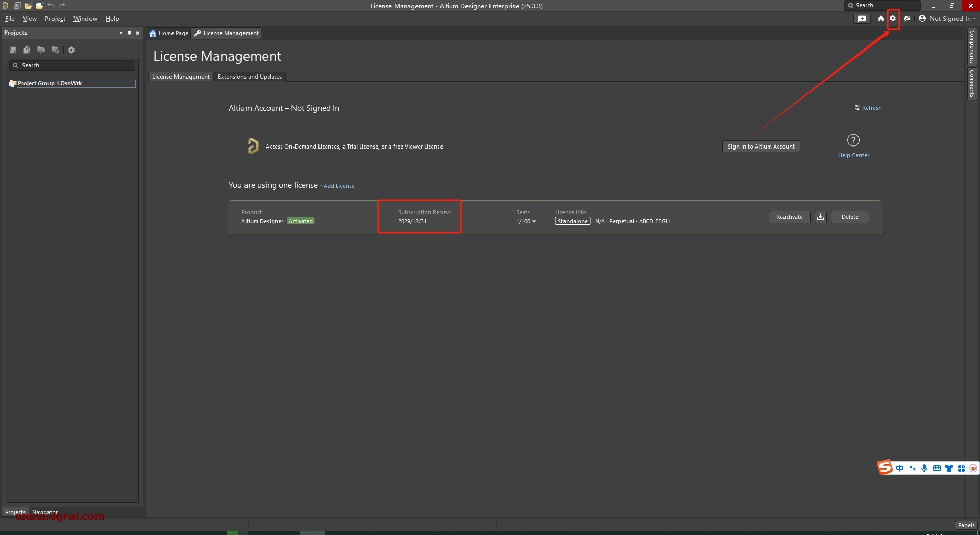Click the Home icon in top right toolbar
The image size is (980, 535).
click(881, 18)
